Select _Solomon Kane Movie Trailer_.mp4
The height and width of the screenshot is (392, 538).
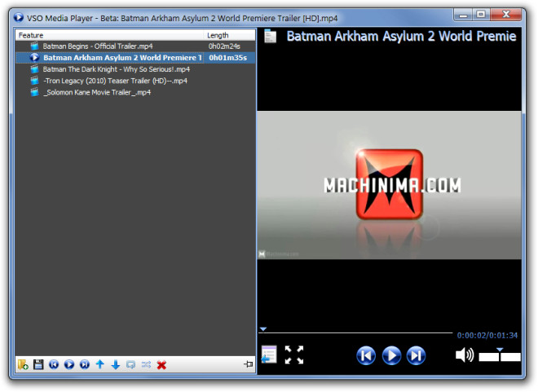(x=135, y=93)
